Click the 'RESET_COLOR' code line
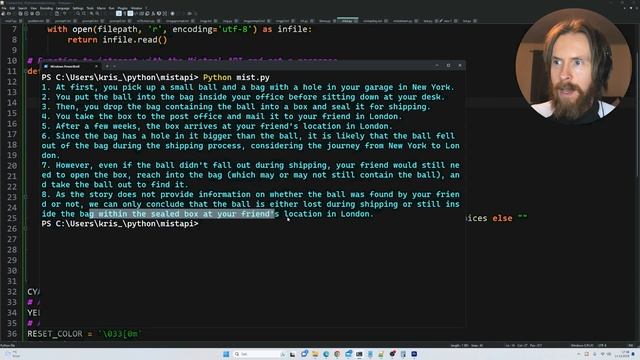The image size is (640, 360). 84,334
